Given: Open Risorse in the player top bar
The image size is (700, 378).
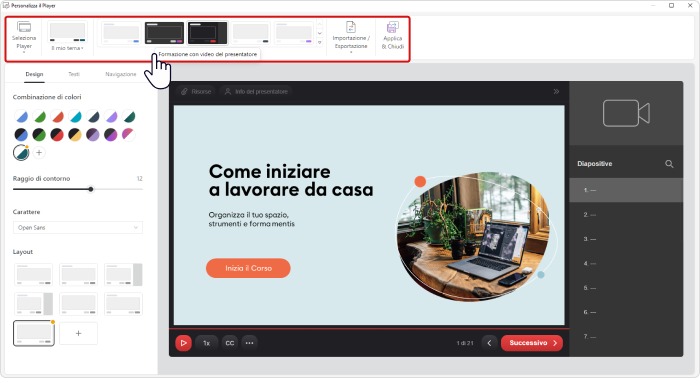Looking at the screenshot, I should (196, 91).
